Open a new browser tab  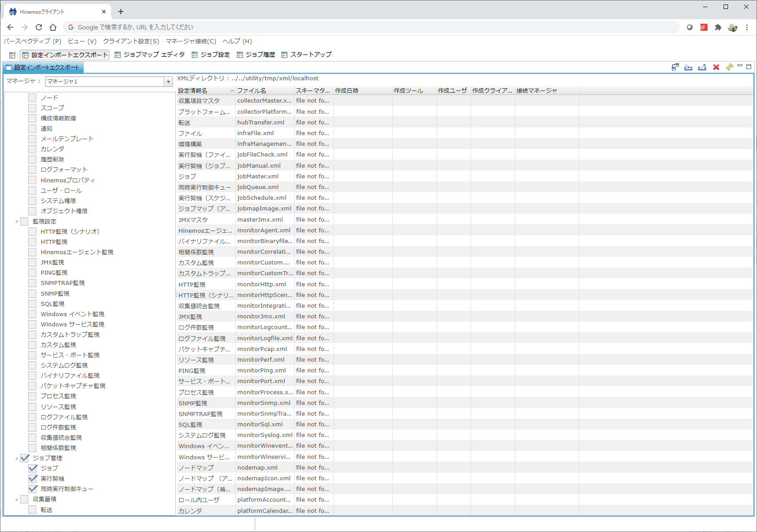(121, 12)
